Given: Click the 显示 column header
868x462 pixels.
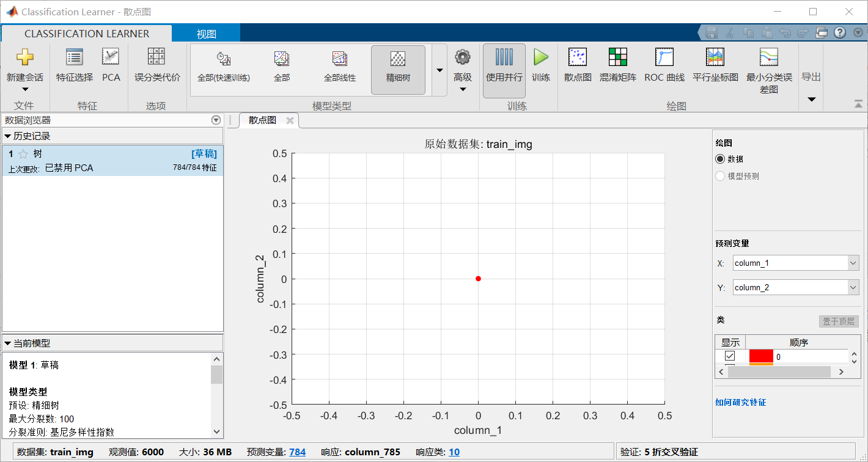Looking at the screenshot, I should (x=730, y=342).
